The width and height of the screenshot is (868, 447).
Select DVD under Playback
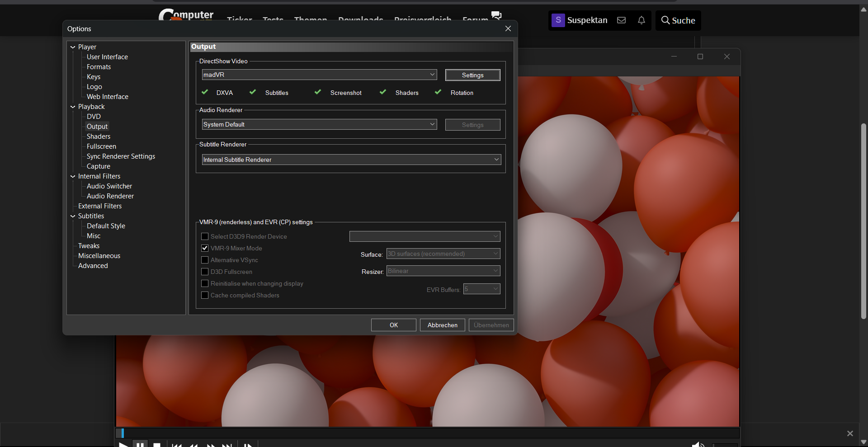[94, 117]
